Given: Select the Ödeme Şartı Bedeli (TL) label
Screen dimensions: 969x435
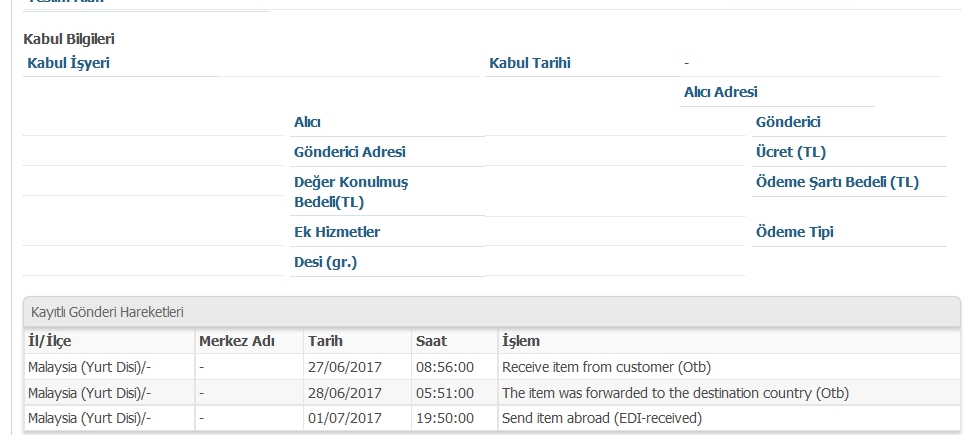Looking at the screenshot, I should pos(837,182).
